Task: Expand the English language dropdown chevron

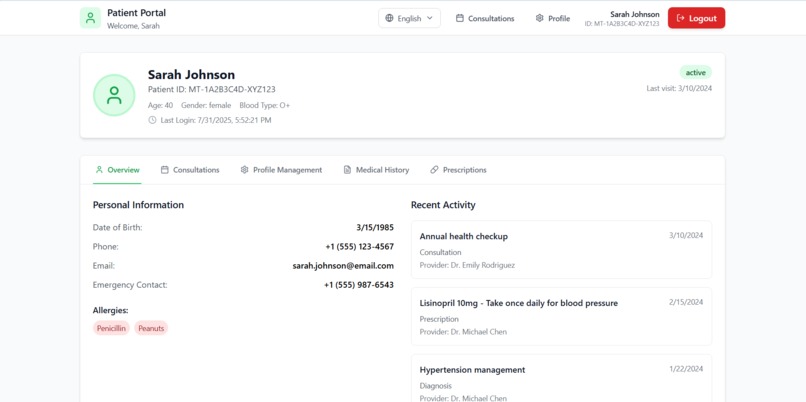Action: (x=430, y=18)
